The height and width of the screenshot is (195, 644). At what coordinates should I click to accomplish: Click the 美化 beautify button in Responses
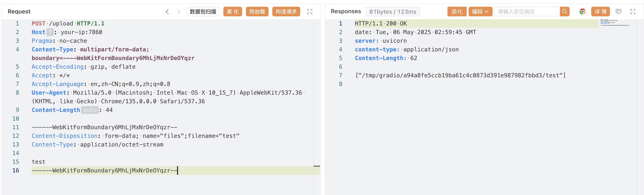point(457,12)
